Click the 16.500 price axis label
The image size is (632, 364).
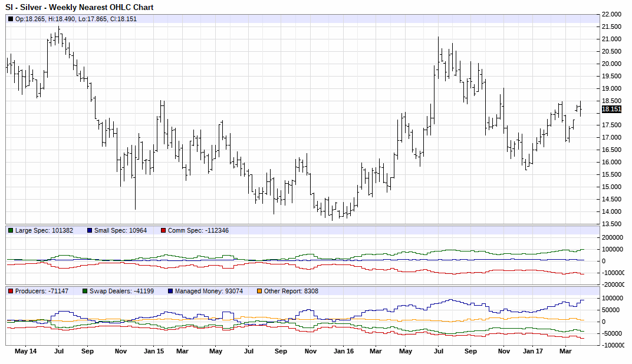[611, 150]
